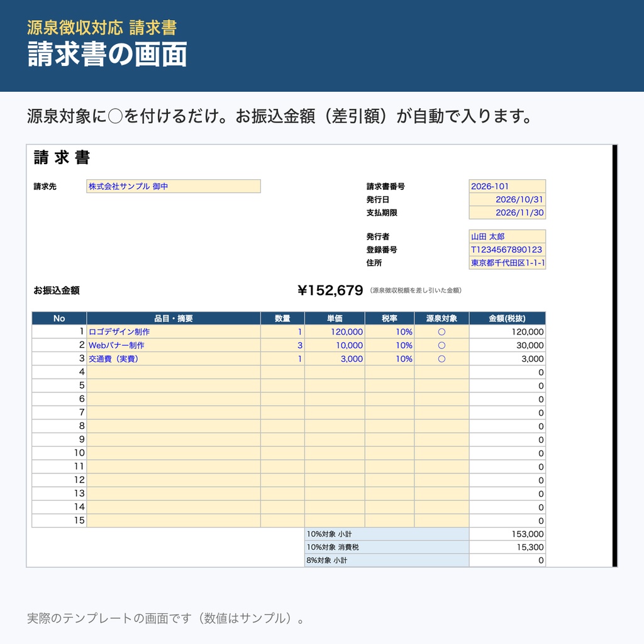
Task: Click the 請求先 field 株式会社サンプル 御中
Action: pos(174,186)
